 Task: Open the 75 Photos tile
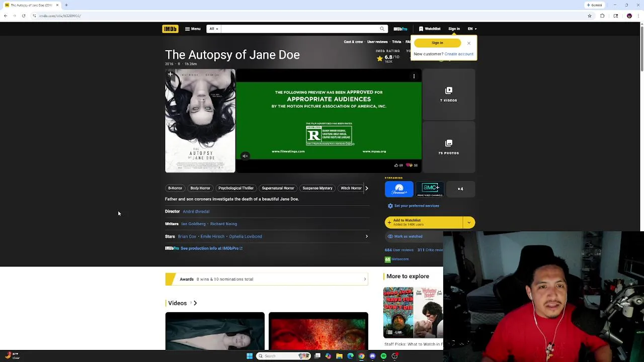pos(449,147)
